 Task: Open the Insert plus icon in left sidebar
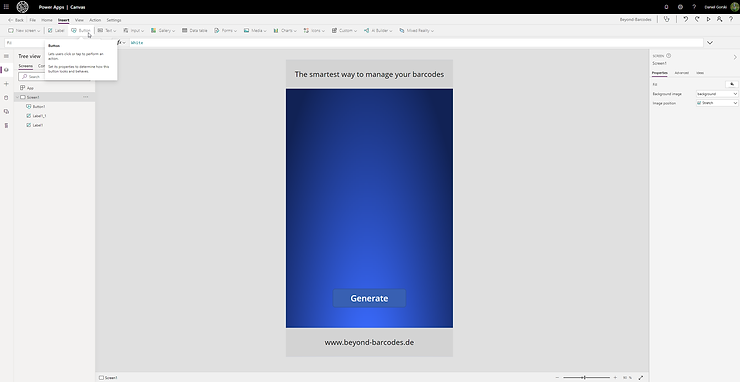(6, 84)
